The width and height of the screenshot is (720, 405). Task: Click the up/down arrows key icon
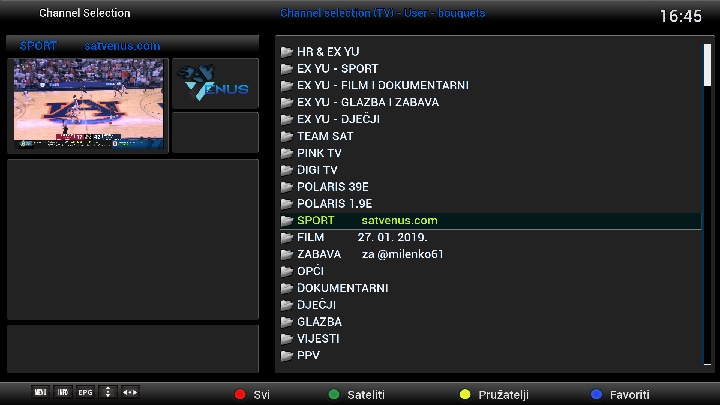(x=107, y=392)
